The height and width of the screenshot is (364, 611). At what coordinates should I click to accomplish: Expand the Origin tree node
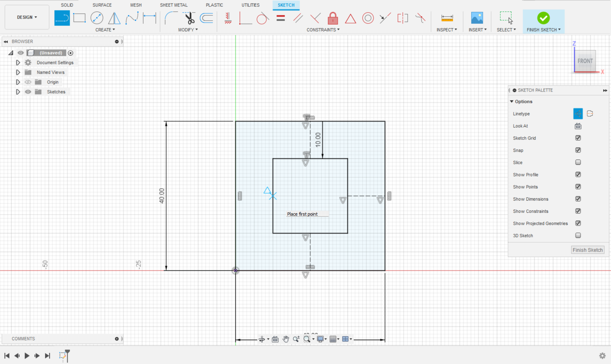pos(18,82)
